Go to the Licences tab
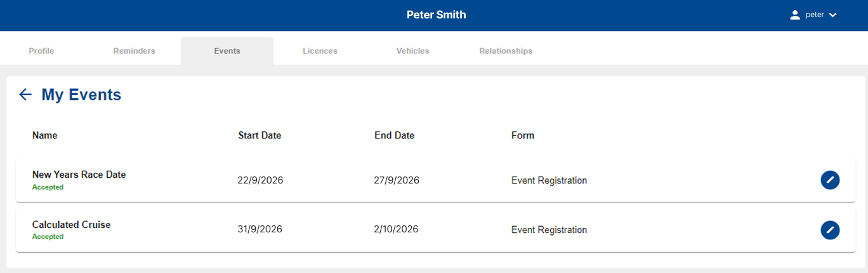Viewport: 868px width, 273px height. click(x=320, y=51)
